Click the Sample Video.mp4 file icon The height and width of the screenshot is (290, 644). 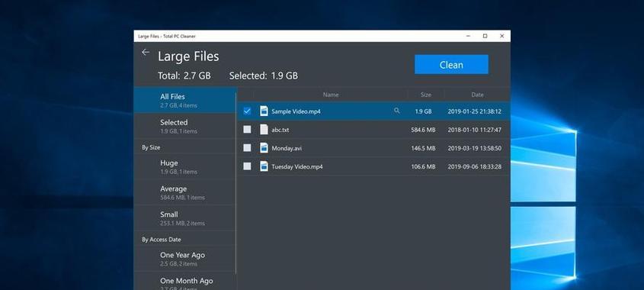pyautogui.click(x=264, y=111)
